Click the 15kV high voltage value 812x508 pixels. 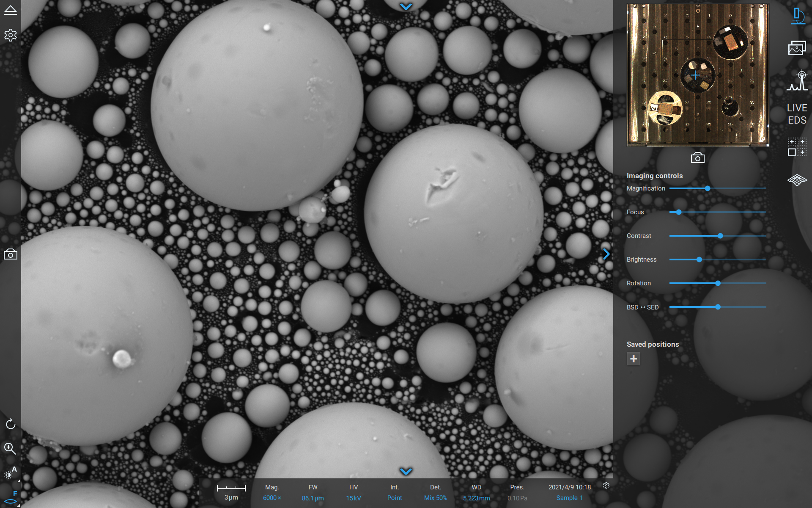tap(354, 498)
